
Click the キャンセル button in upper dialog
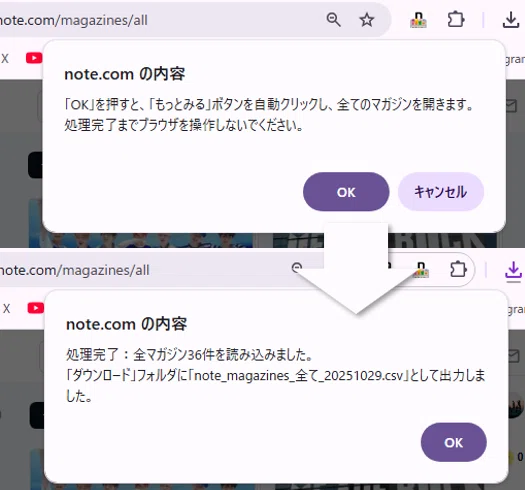(441, 192)
